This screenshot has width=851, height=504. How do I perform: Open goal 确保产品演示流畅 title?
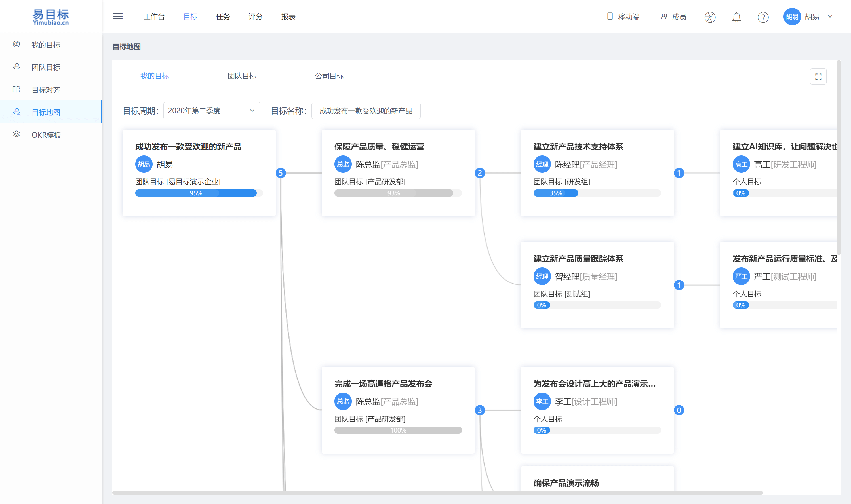click(566, 483)
